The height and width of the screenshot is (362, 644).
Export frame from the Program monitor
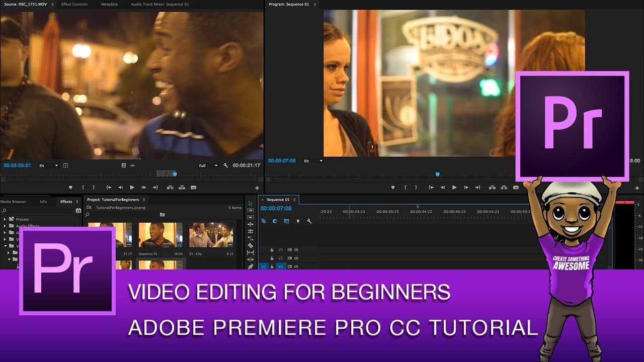coord(516,188)
